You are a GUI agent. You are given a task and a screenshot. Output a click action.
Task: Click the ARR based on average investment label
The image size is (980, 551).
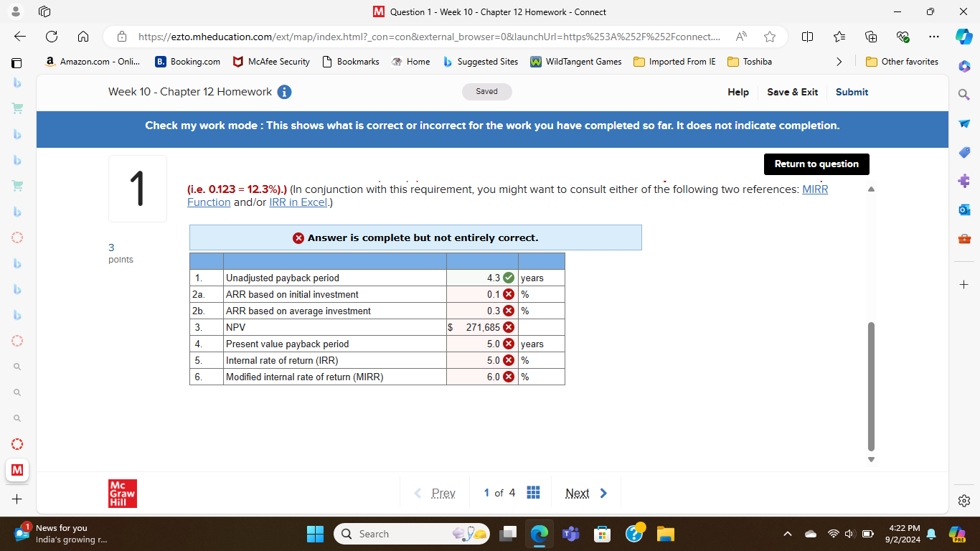(x=298, y=311)
